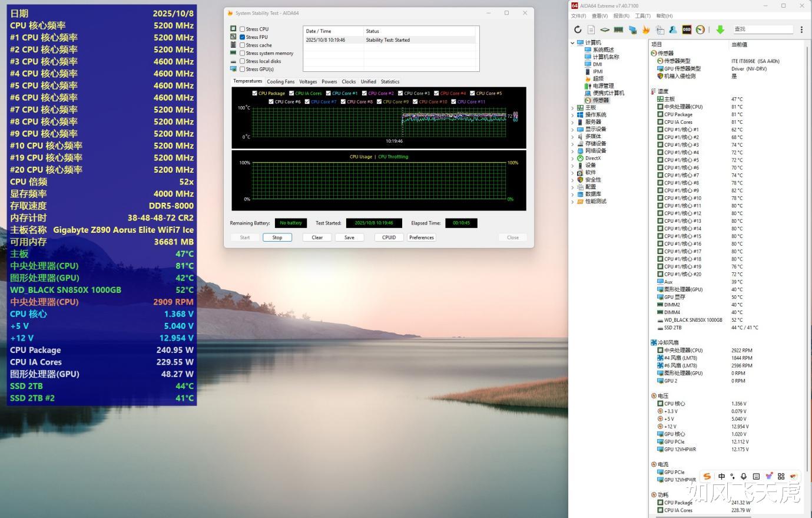The height and width of the screenshot is (518, 812).
Task: Toggle the CPU Package graph checkbox
Action: point(254,93)
